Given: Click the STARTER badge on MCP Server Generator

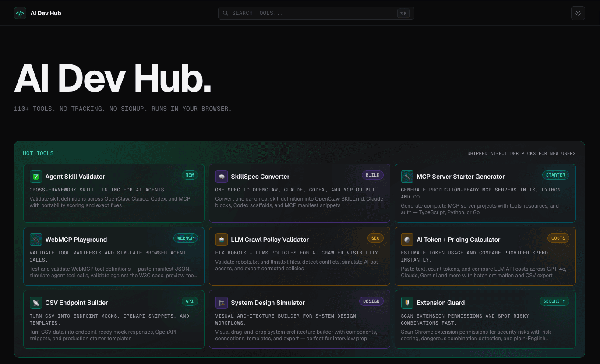Looking at the screenshot, I should (x=555, y=175).
